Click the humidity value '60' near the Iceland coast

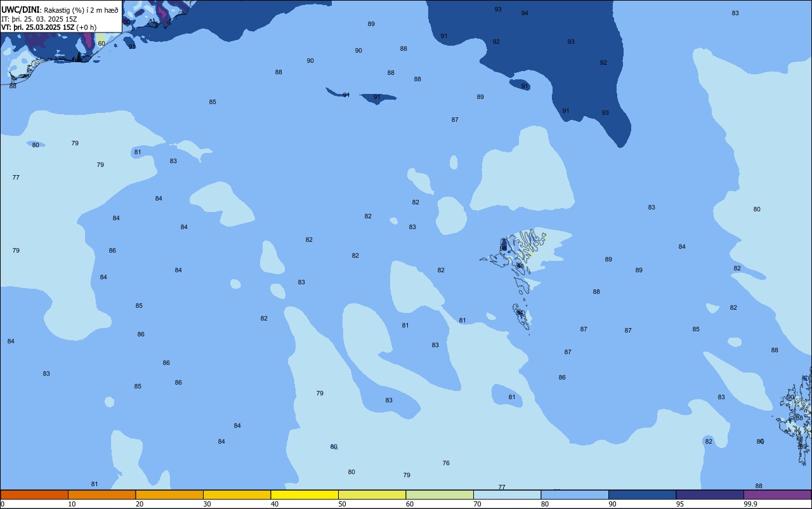pos(101,44)
